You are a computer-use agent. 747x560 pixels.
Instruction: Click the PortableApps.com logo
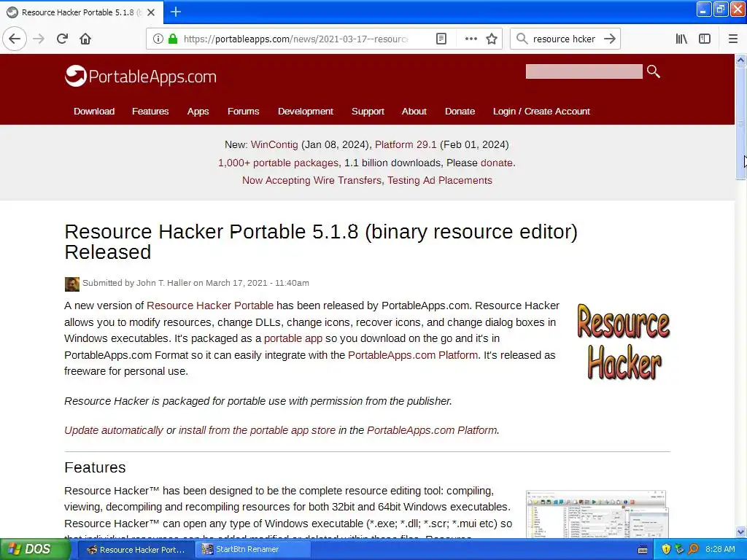(141, 76)
